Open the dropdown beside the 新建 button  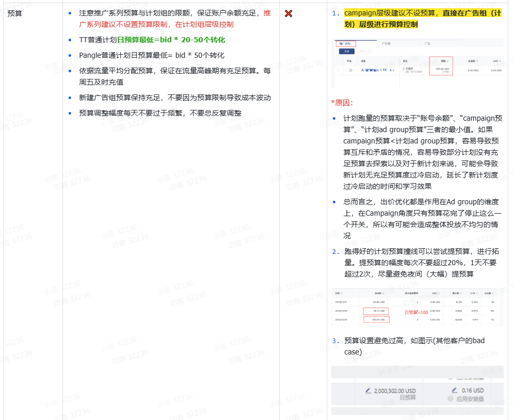[x=364, y=52]
